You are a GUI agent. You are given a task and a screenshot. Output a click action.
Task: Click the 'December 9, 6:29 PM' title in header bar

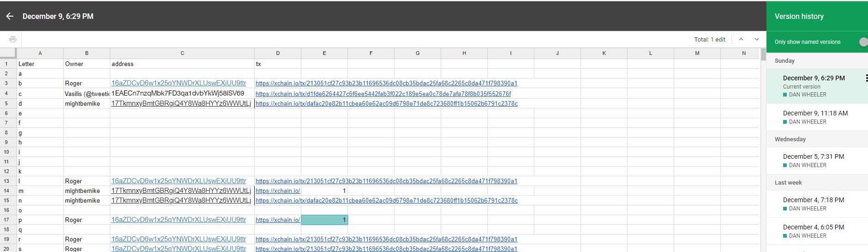tap(58, 16)
